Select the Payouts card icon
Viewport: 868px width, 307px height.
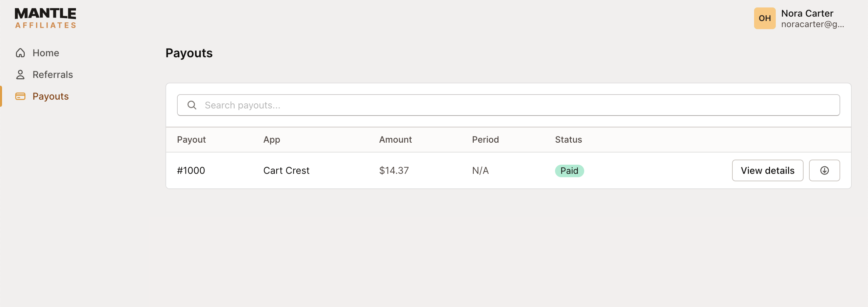tap(20, 96)
